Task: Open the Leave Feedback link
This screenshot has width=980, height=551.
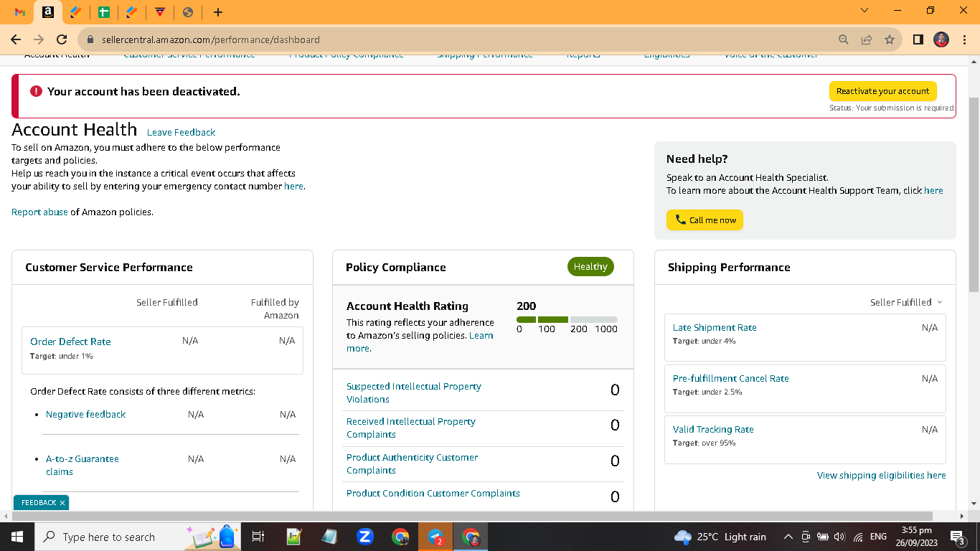Action: click(181, 132)
